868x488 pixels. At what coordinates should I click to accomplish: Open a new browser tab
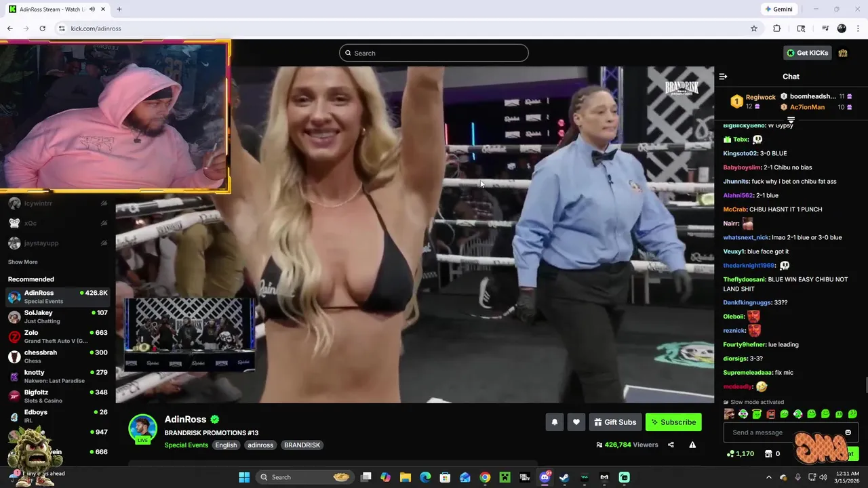pyautogui.click(x=119, y=9)
